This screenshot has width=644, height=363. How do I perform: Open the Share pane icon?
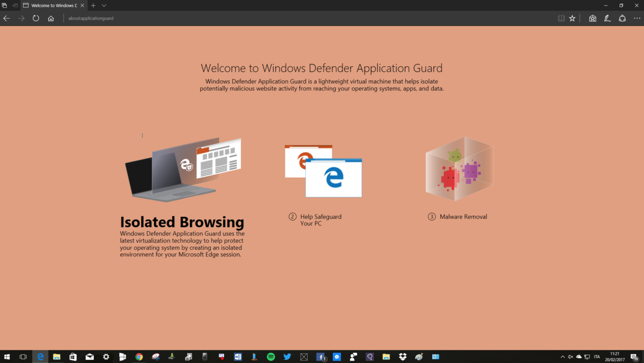click(622, 18)
